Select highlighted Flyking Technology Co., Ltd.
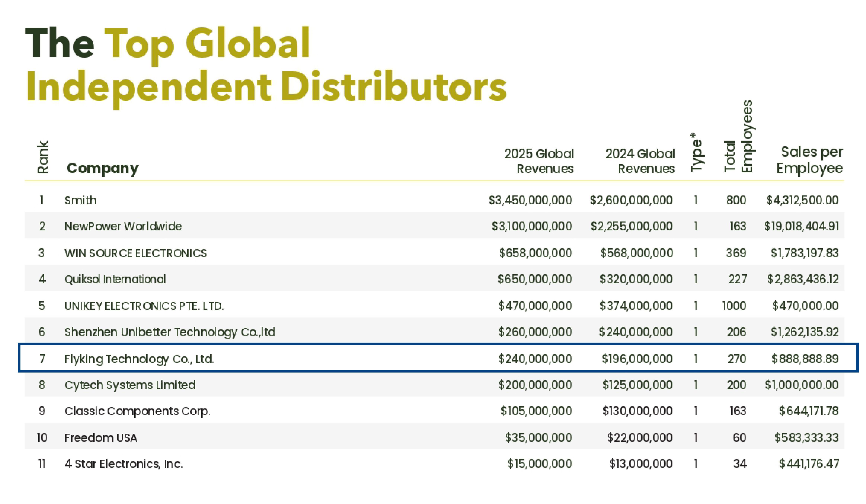Viewport: 866px width, 504px height. click(139, 359)
